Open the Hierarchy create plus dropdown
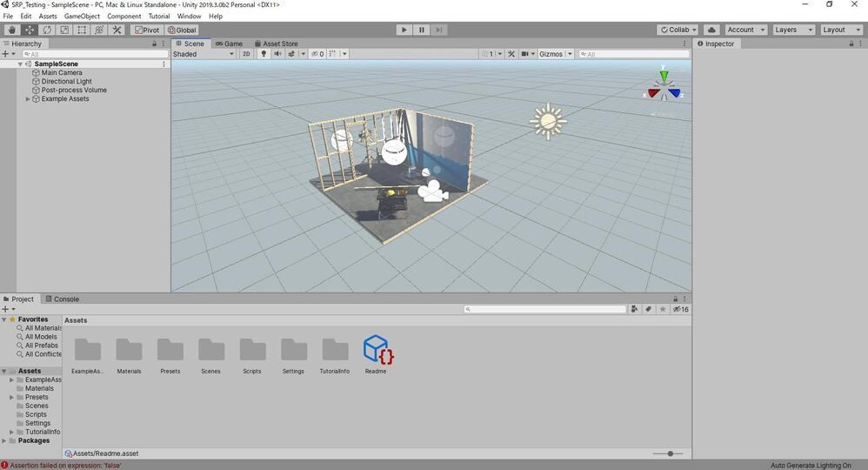Viewport: 868px width, 470px height. coord(9,54)
